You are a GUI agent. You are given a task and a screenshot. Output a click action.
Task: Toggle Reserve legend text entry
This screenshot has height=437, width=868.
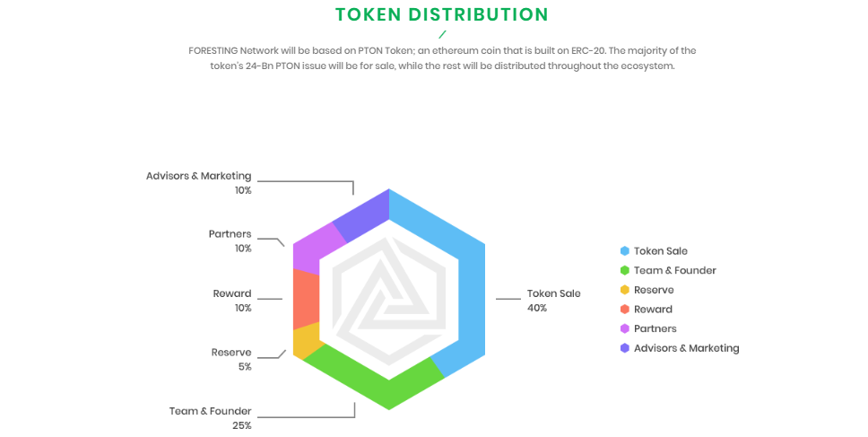(654, 290)
